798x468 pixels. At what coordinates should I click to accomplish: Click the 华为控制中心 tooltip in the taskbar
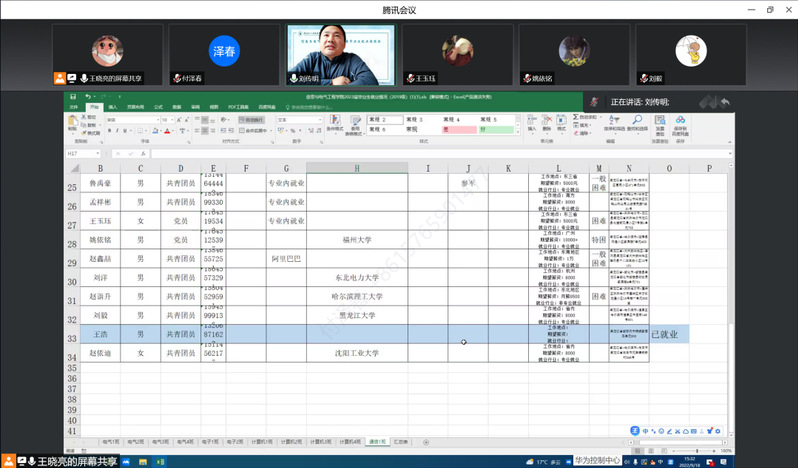point(596,461)
